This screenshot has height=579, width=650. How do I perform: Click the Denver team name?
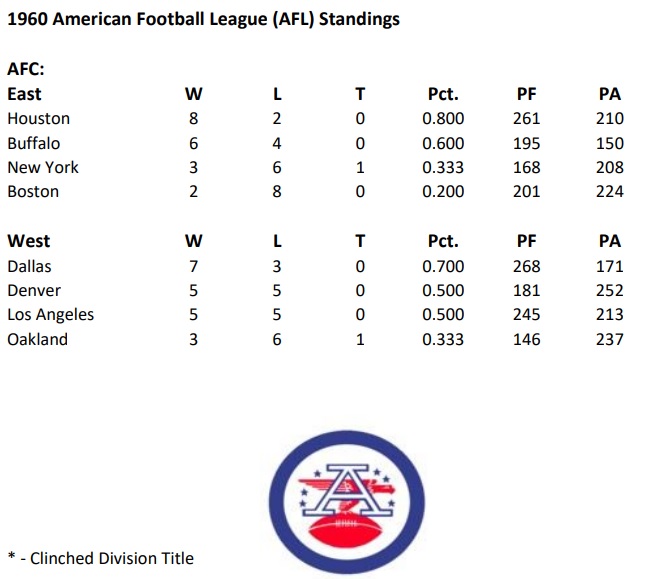33,290
